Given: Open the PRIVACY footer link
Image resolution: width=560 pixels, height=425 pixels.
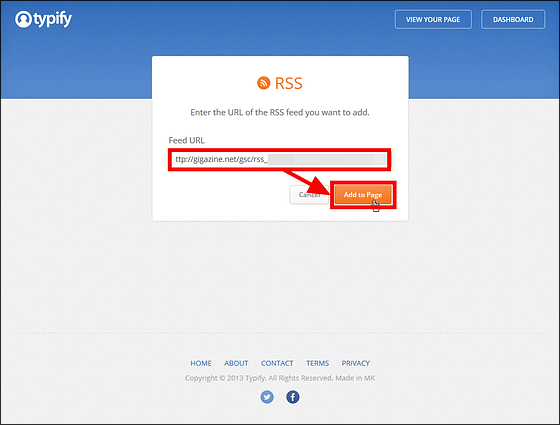Looking at the screenshot, I should 355,363.
